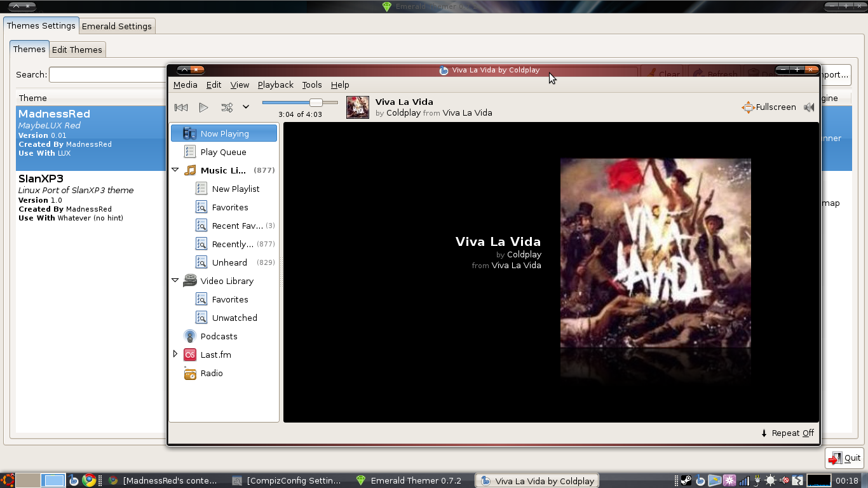Image resolution: width=868 pixels, height=488 pixels.
Task: Open the network signal tray indicator
Action: (744, 480)
